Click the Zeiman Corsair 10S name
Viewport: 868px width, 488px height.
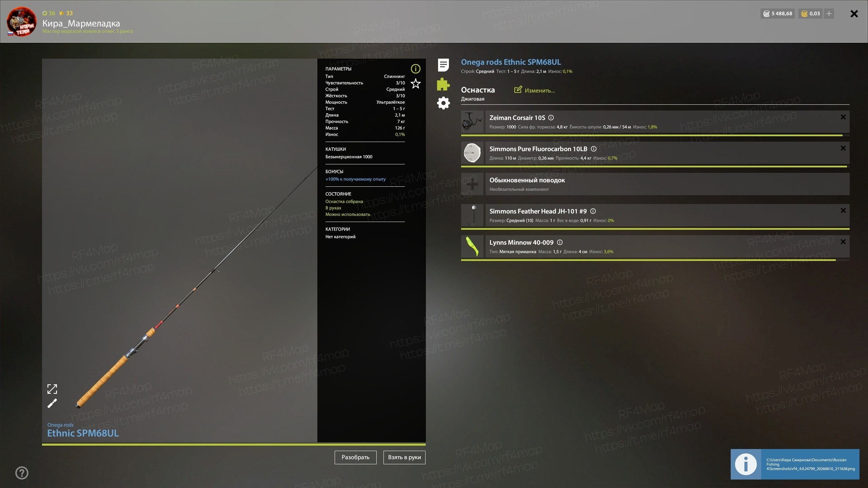(517, 118)
